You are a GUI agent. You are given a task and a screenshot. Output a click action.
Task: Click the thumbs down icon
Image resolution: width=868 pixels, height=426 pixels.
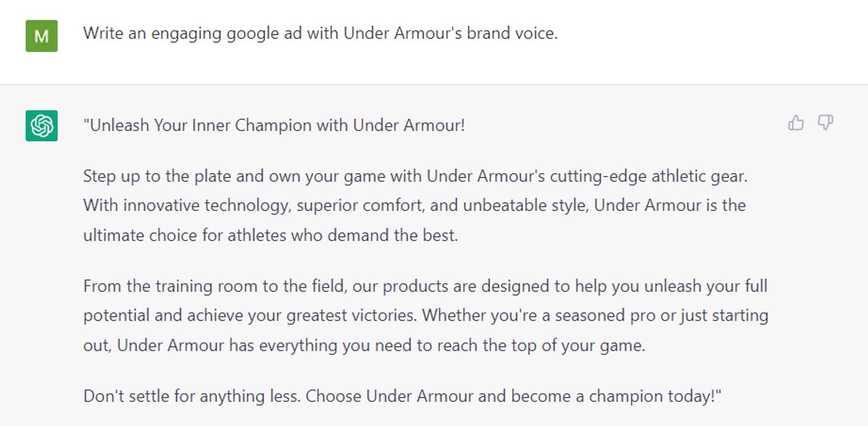click(825, 123)
